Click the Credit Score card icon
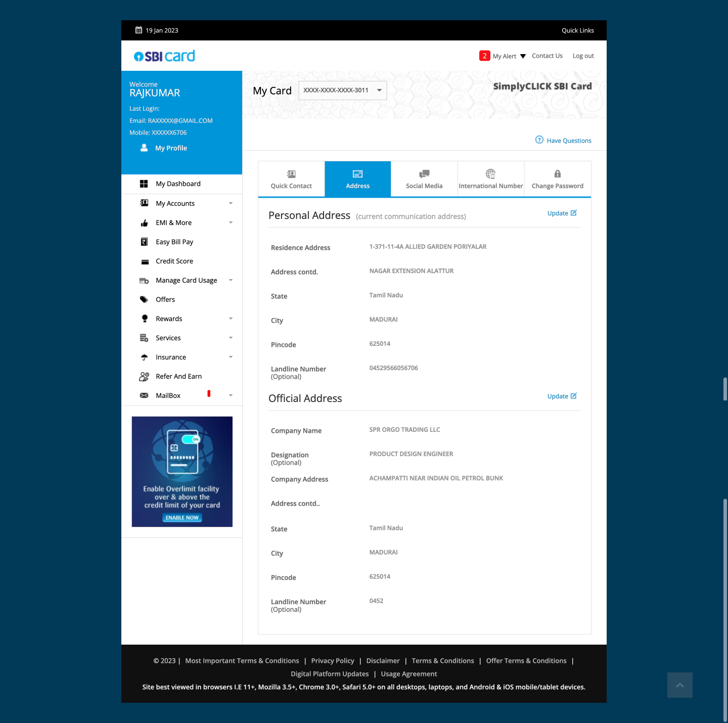 (145, 261)
